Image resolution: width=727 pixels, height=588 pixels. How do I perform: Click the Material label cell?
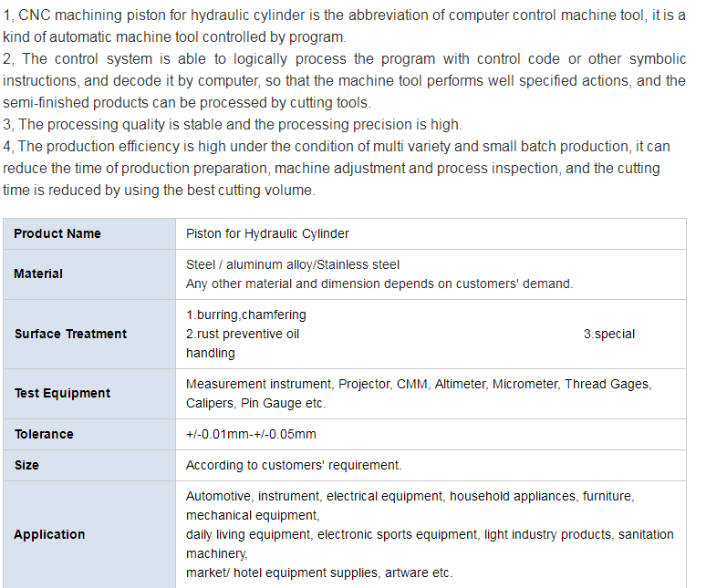click(x=38, y=274)
